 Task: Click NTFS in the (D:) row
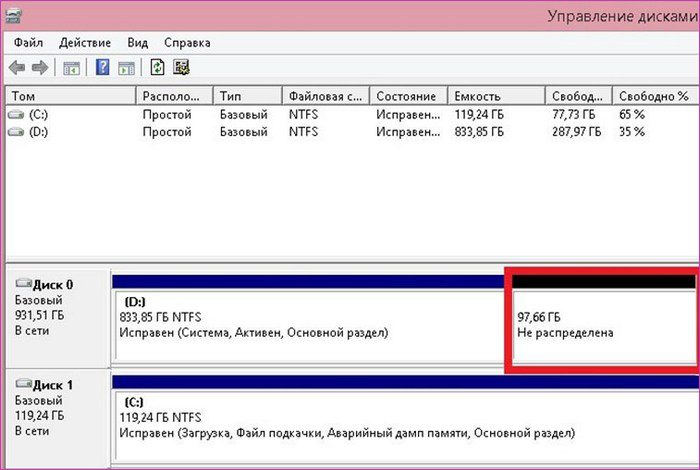(304, 132)
